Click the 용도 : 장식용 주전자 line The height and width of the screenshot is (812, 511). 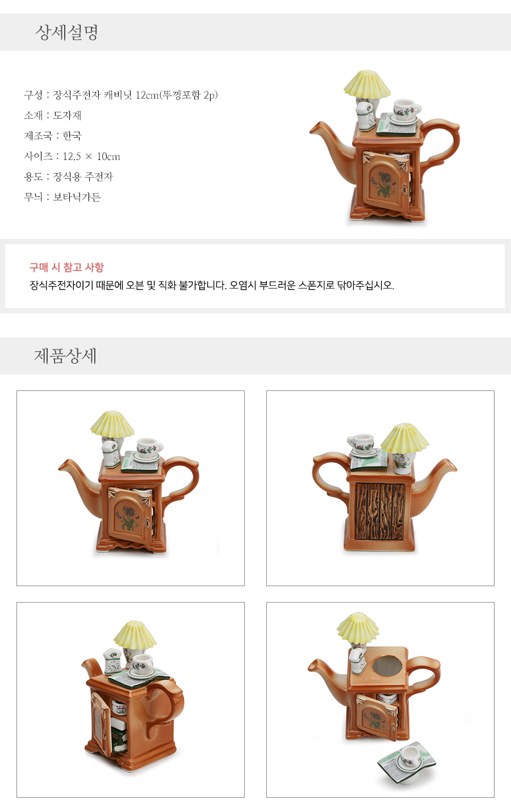(x=69, y=176)
